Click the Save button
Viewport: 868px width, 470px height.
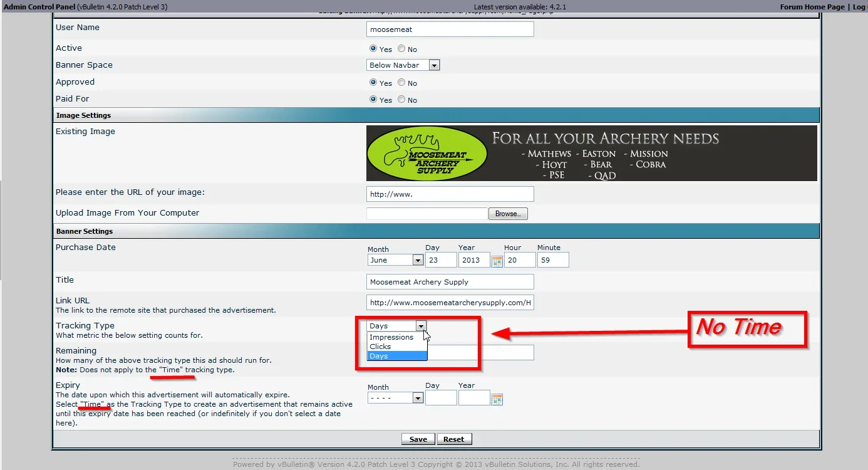coord(418,439)
